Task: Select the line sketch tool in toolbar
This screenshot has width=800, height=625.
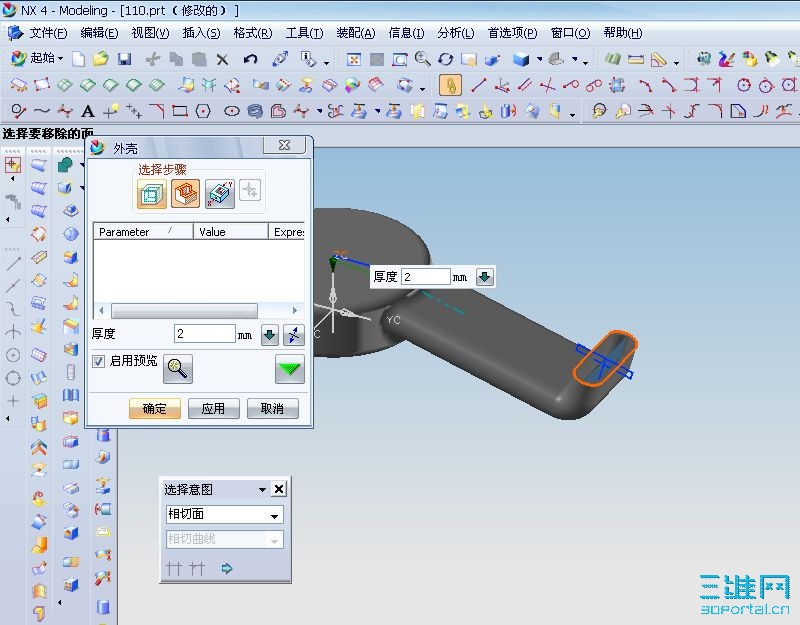Action: (479, 85)
